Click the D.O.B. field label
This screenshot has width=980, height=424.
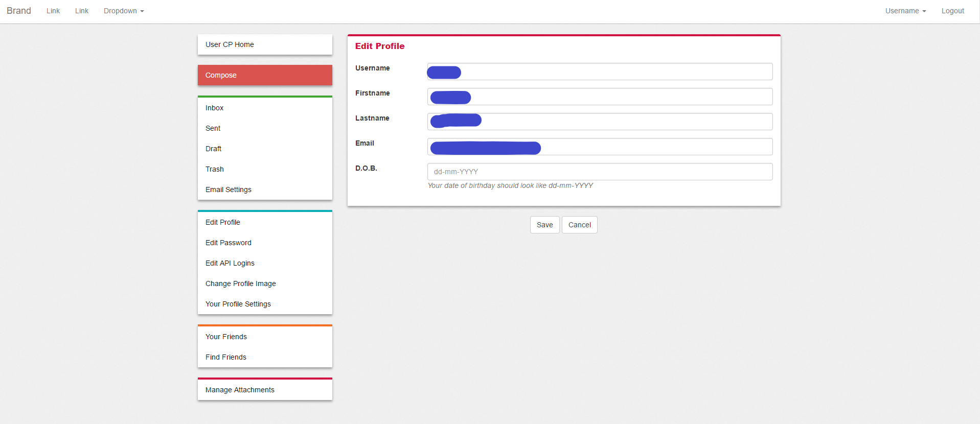point(366,168)
